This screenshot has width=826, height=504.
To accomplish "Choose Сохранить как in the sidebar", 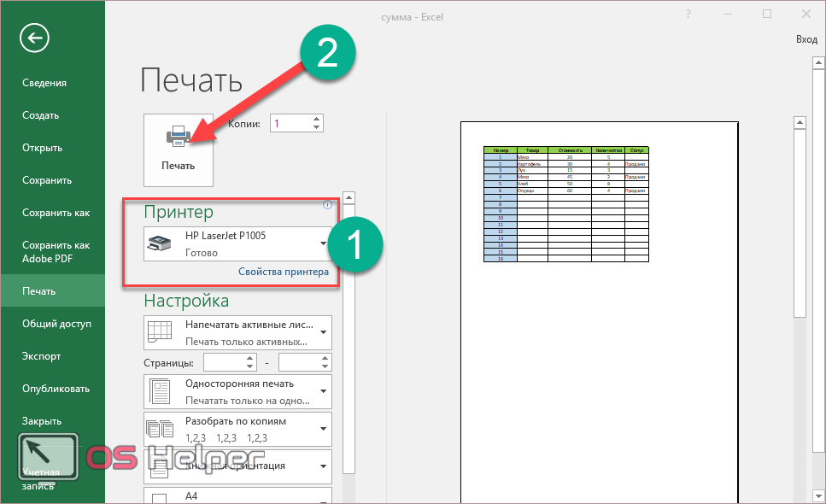I will pyautogui.click(x=56, y=213).
